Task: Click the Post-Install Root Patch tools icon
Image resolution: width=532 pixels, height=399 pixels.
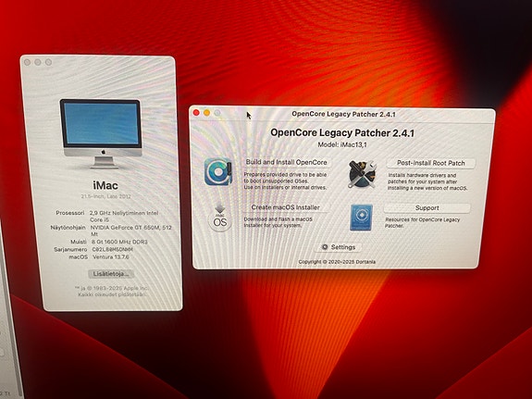Action: coord(362,174)
